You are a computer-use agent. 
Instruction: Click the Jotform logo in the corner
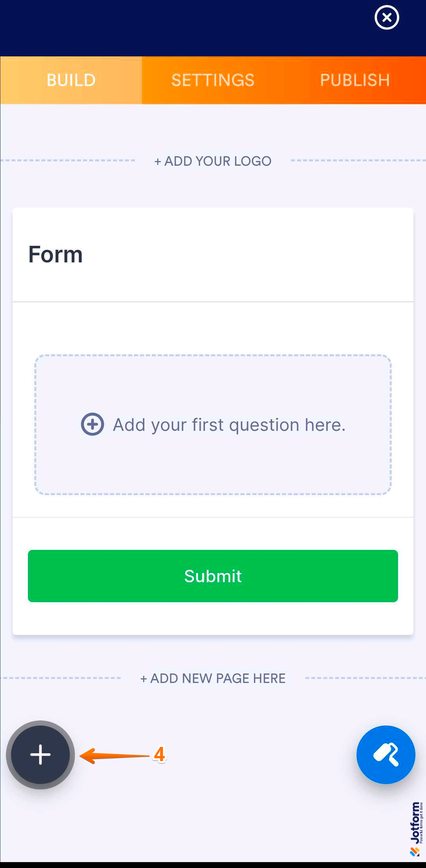tap(416, 829)
